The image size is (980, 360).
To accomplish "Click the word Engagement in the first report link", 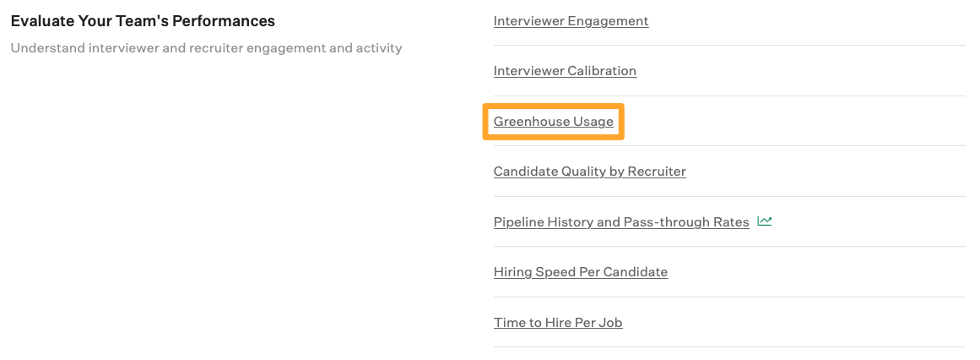I will tap(608, 20).
